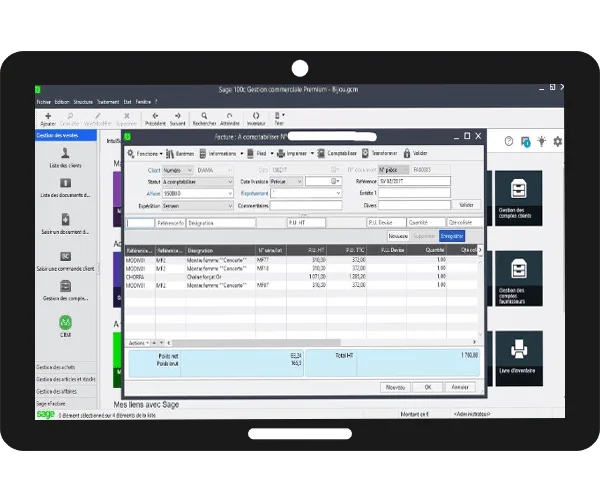Click the OK button
The height and width of the screenshot is (500, 600).
tap(428, 387)
